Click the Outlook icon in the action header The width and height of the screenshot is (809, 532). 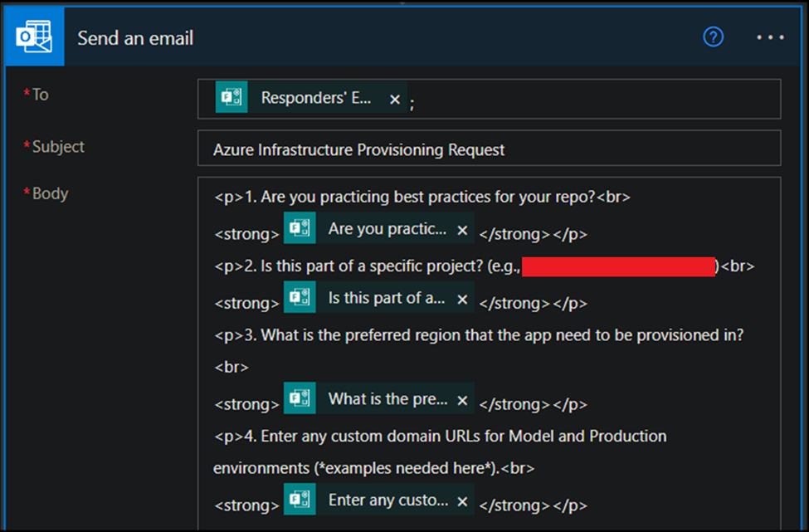coord(33,37)
